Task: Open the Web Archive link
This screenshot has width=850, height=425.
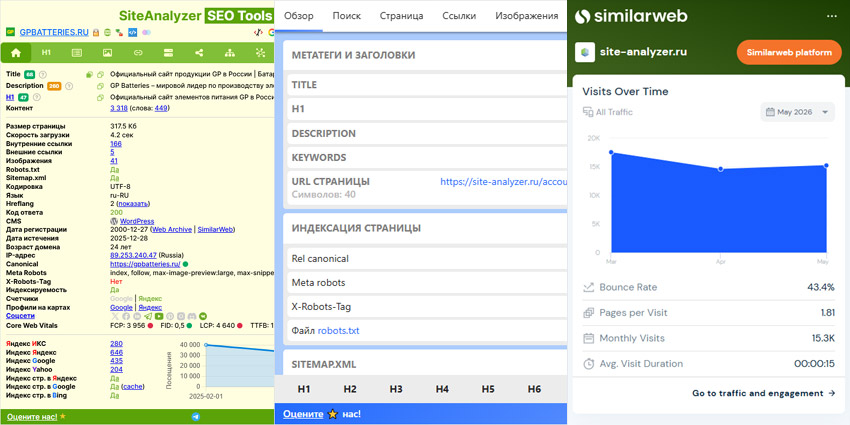Action: tap(172, 229)
